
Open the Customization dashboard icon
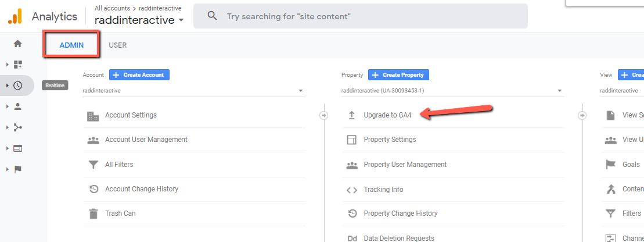point(17,65)
